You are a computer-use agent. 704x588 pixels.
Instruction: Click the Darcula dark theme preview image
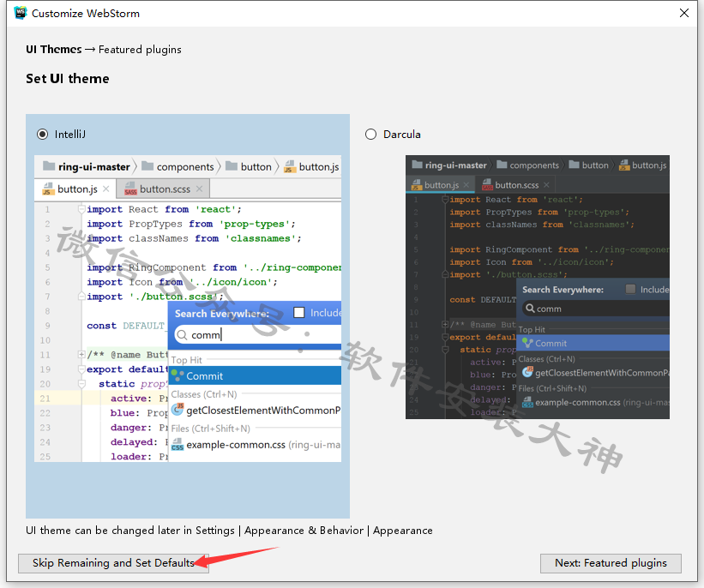[x=538, y=287]
